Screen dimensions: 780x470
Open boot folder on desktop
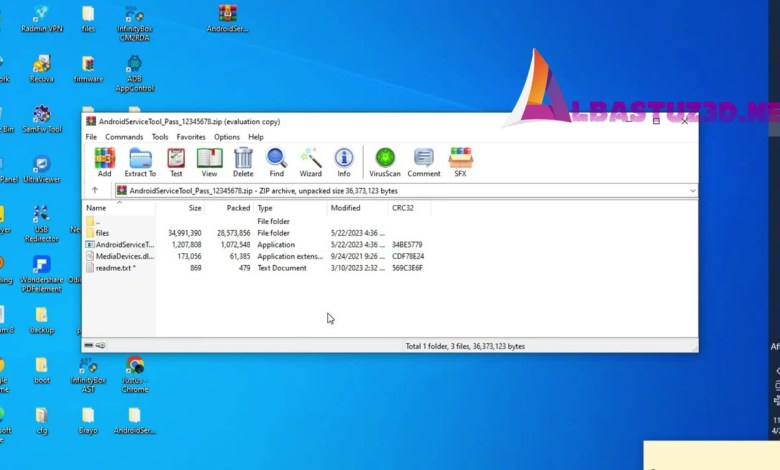42,370
